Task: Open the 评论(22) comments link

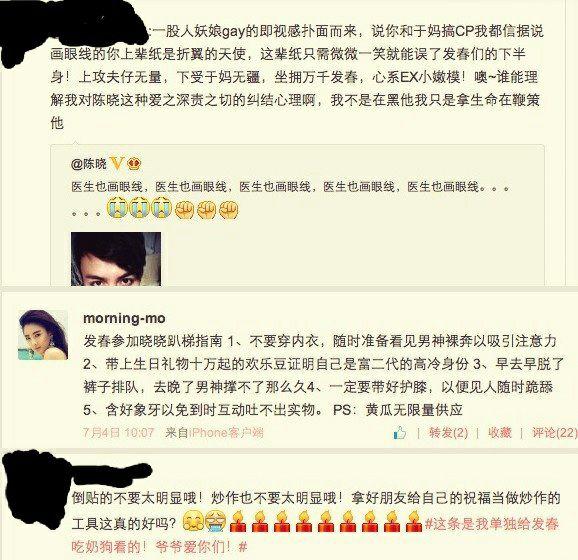Action: [x=554, y=432]
